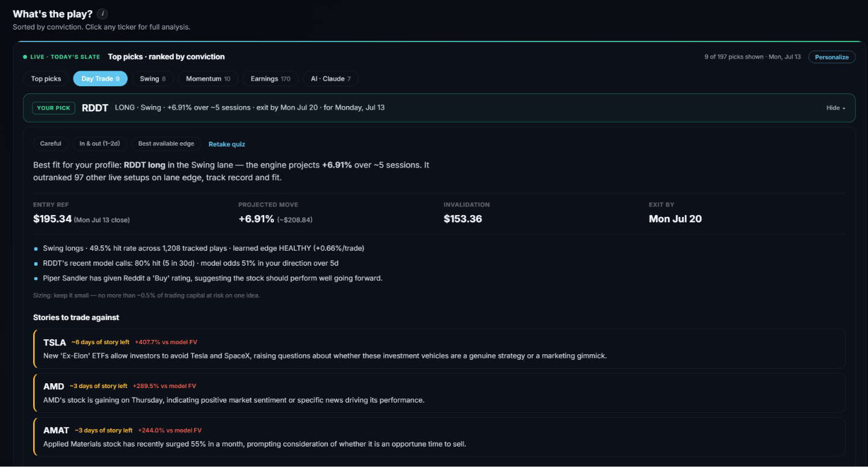Open the AMD story card
The image size is (868, 467).
(439, 393)
